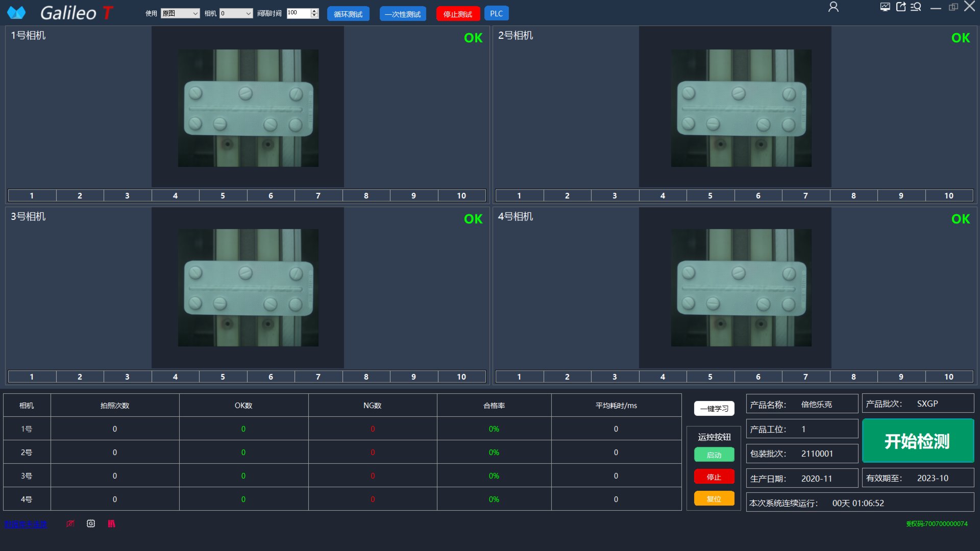Click the red camera disconnected icon

70,523
